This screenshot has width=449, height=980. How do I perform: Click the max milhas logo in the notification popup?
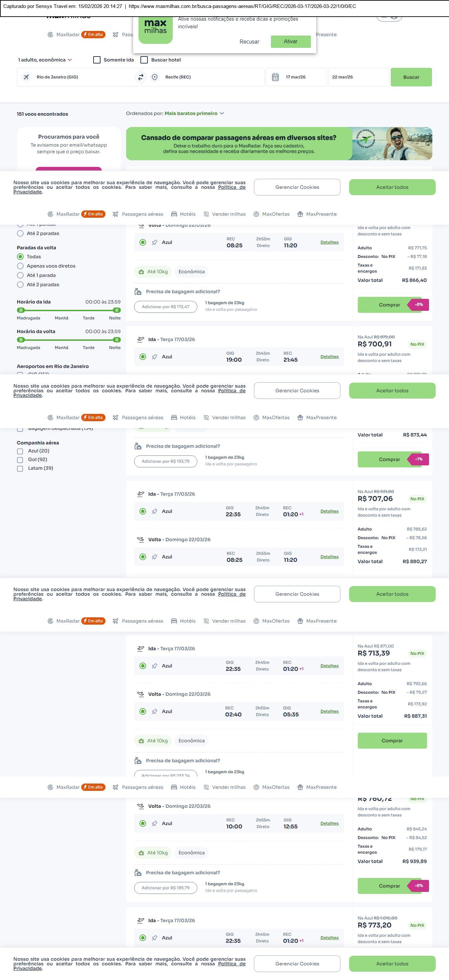(155, 29)
